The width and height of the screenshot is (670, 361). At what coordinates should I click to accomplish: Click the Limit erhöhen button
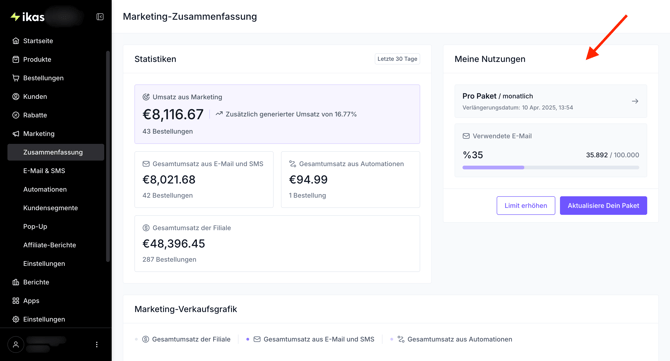point(526,205)
